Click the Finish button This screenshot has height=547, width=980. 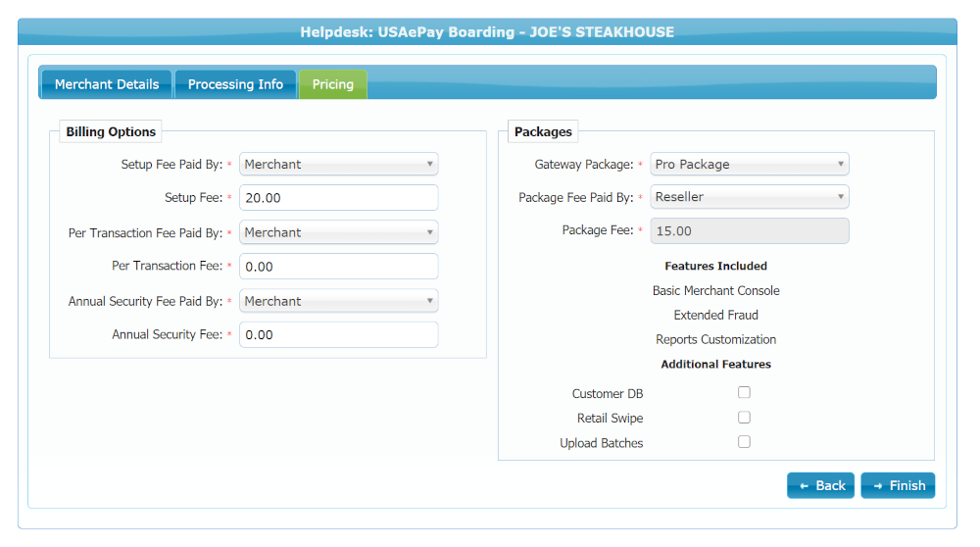click(898, 486)
